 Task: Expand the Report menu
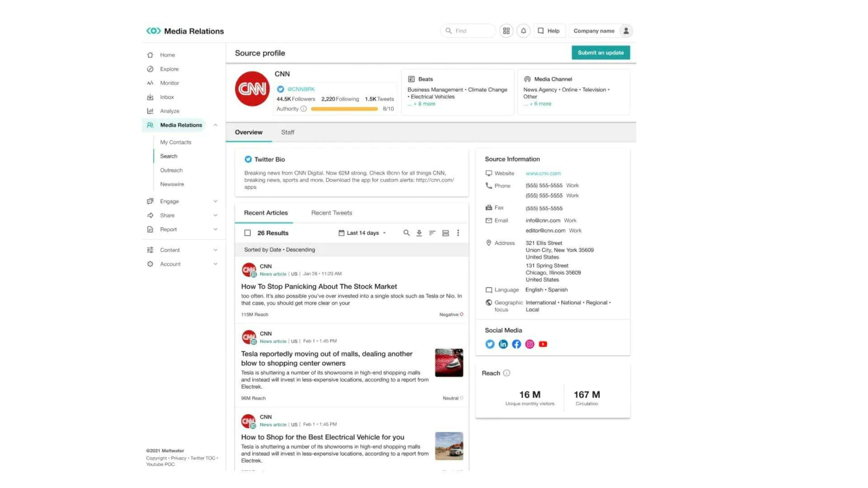(215, 230)
